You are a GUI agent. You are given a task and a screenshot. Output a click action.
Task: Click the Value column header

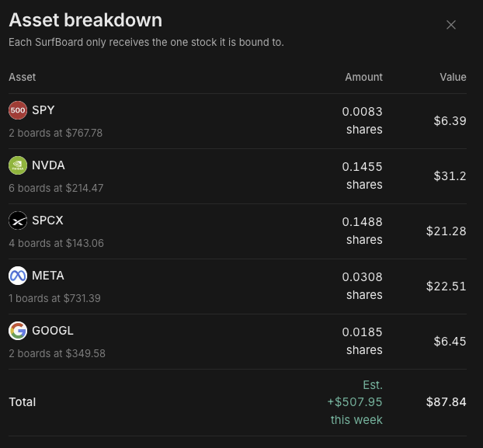tap(453, 77)
